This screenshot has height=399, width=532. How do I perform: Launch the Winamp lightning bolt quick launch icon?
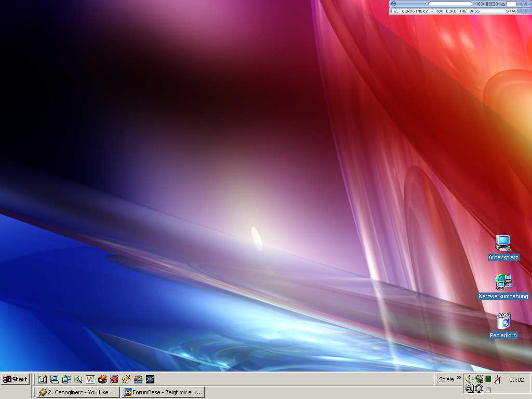click(126, 379)
